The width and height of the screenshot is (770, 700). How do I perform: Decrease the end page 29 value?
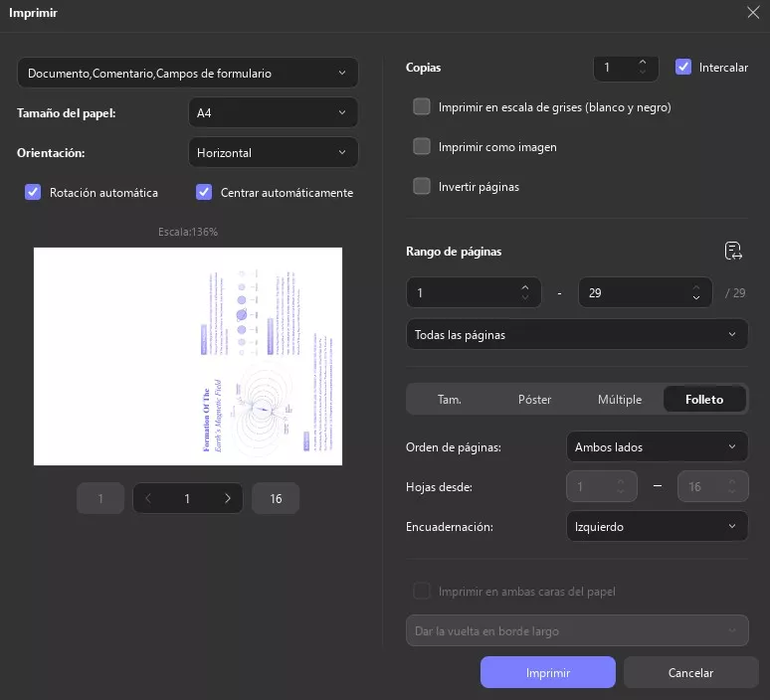pos(695,297)
